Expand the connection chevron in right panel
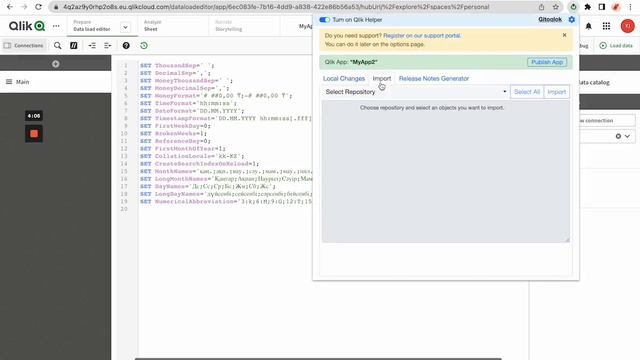 [x=627, y=136]
